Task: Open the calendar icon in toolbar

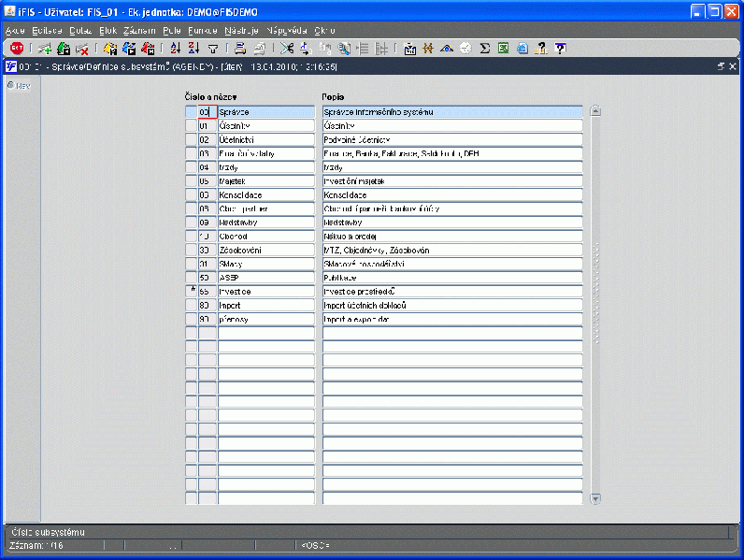Action: (x=409, y=48)
